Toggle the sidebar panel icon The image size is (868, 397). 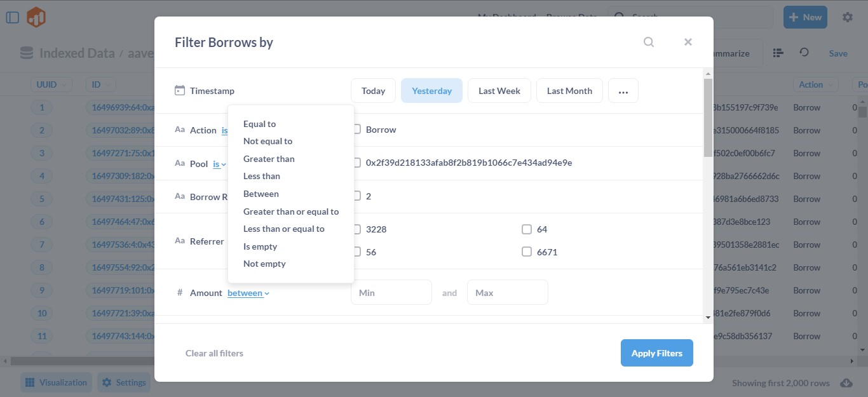[x=13, y=17]
